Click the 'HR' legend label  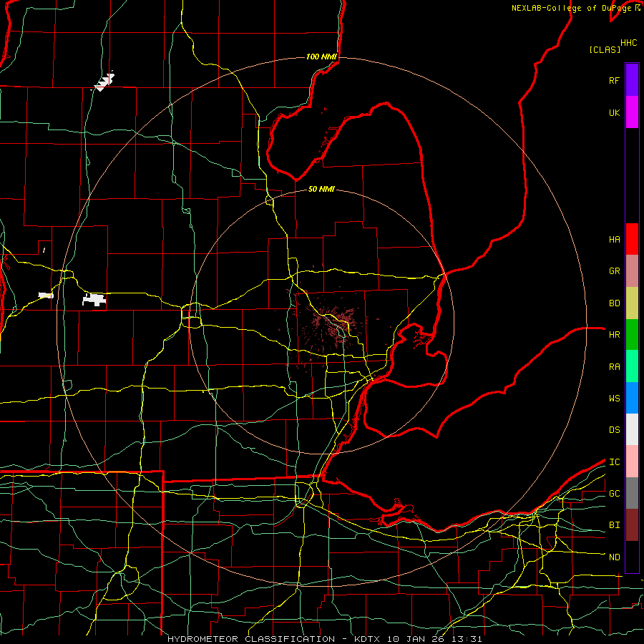(x=614, y=335)
